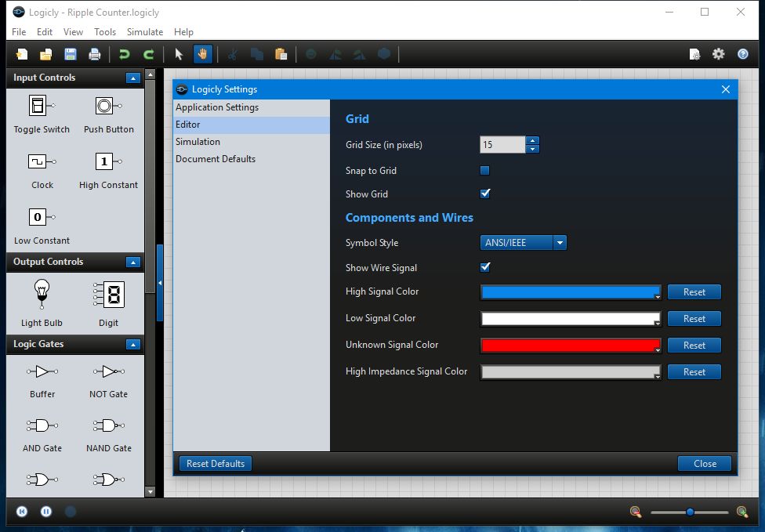The height and width of the screenshot is (532, 765).
Task: Open the red Unknown Signal Color picker
Action: coord(571,346)
